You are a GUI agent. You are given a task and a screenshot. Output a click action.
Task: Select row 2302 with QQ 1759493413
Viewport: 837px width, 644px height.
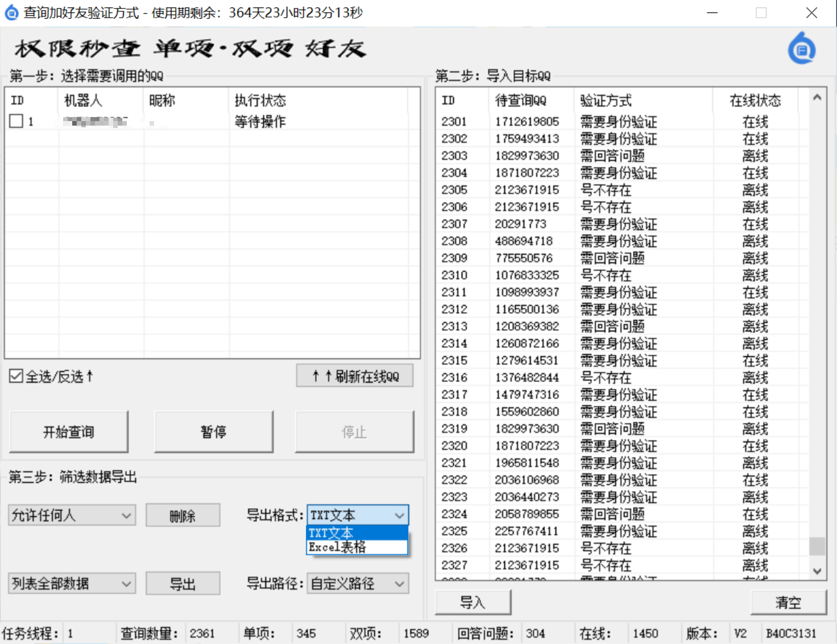click(622, 139)
